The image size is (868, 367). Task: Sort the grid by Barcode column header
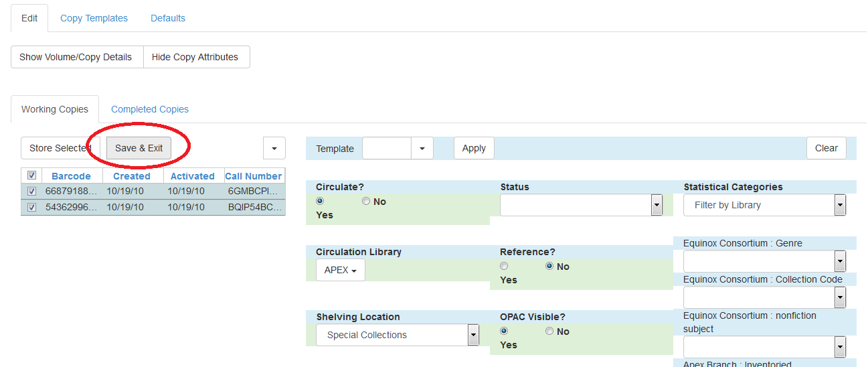(71, 176)
